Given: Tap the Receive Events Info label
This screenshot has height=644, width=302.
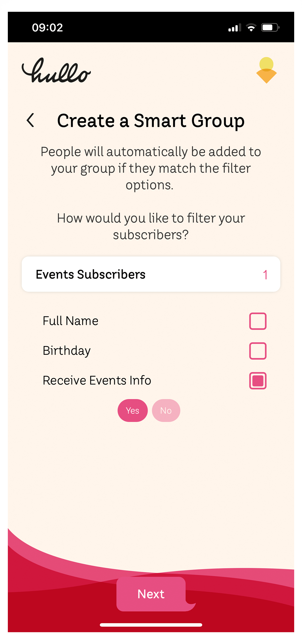Looking at the screenshot, I should (97, 381).
